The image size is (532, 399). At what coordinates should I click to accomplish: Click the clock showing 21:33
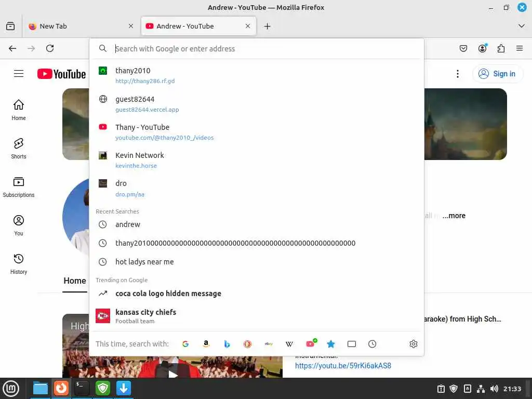coord(512,389)
